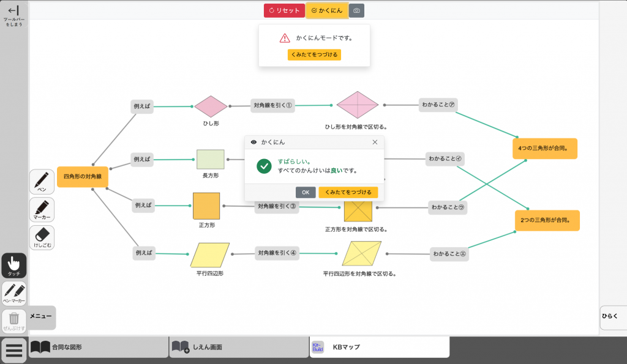The image size is (627, 364).
Task: Close the かくにん dialog
Action: pyautogui.click(x=375, y=142)
